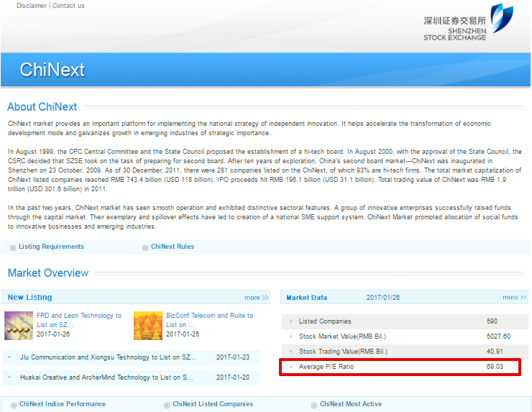Screen dimensions: 532x412
Task: Select the Listed Companies row label
Action: [325, 321]
